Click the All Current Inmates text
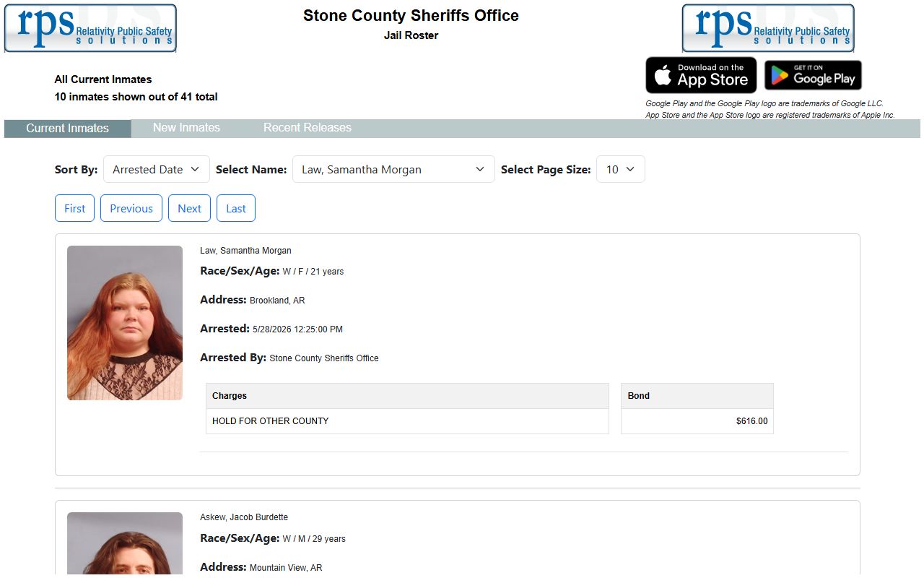The width and height of the screenshot is (924, 578). coord(103,79)
